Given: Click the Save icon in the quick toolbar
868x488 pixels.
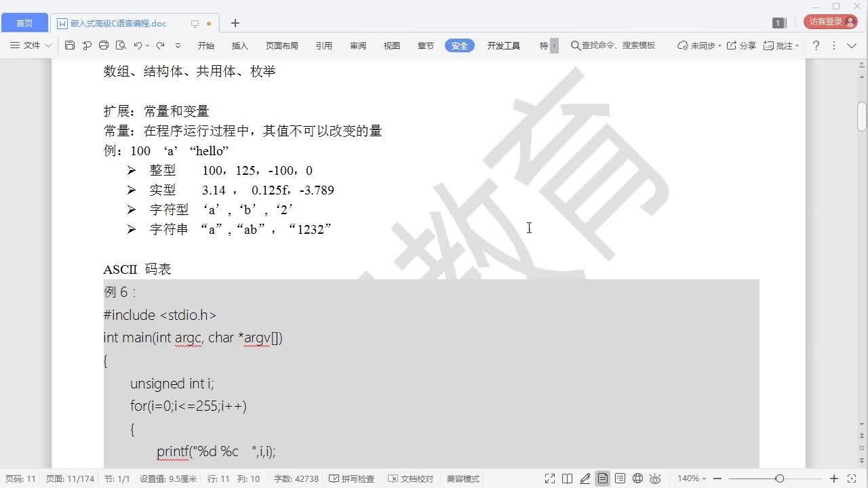Looking at the screenshot, I should point(70,45).
